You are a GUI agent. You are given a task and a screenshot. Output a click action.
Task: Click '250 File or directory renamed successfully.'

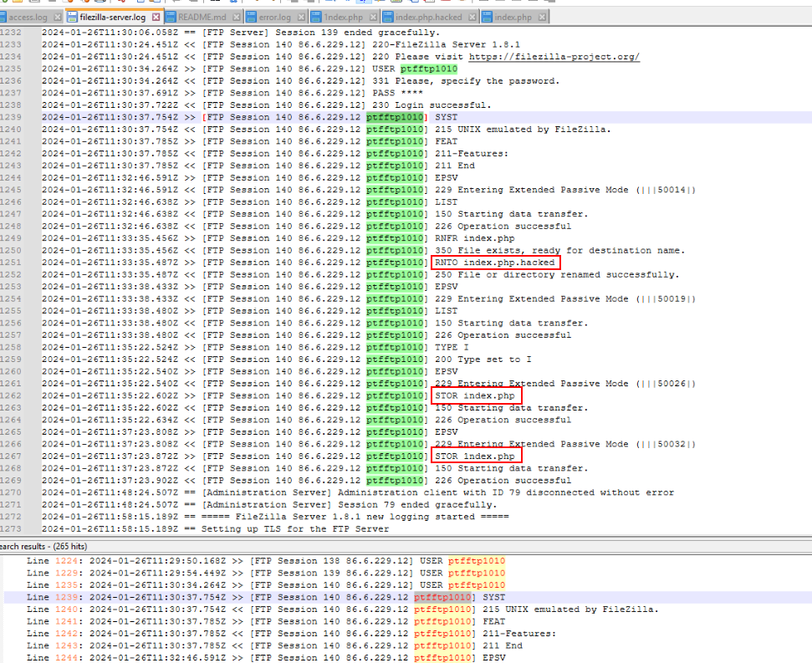(557, 275)
